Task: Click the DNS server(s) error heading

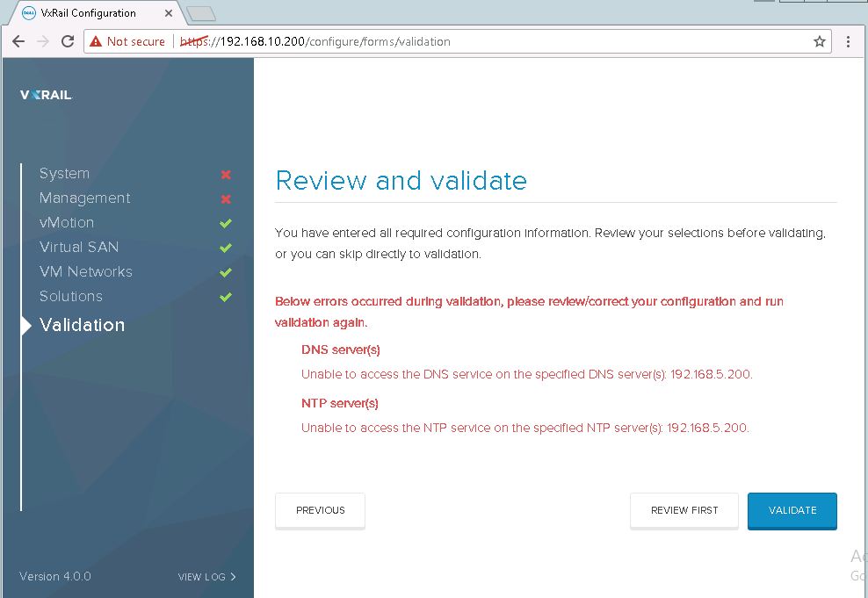Action: (x=341, y=349)
